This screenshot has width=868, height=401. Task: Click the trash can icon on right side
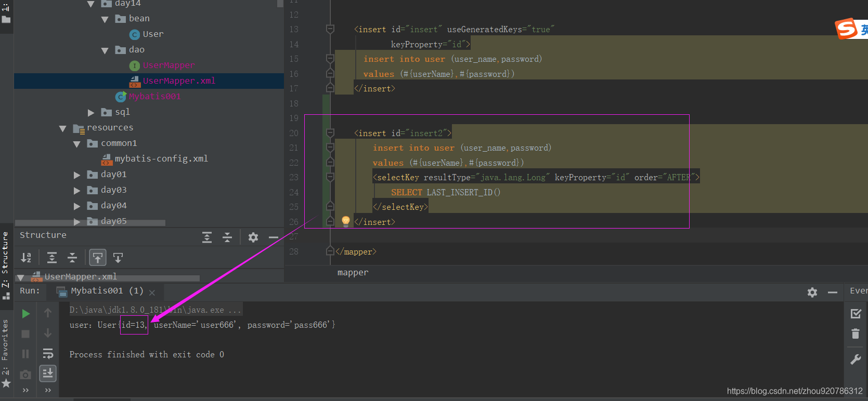(x=856, y=333)
